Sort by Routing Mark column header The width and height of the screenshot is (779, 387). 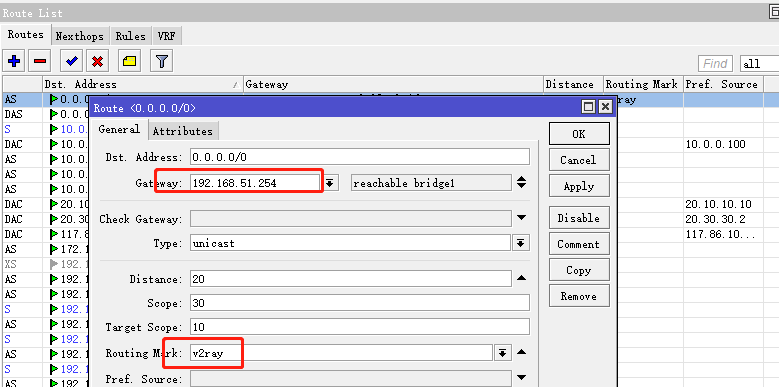(644, 84)
